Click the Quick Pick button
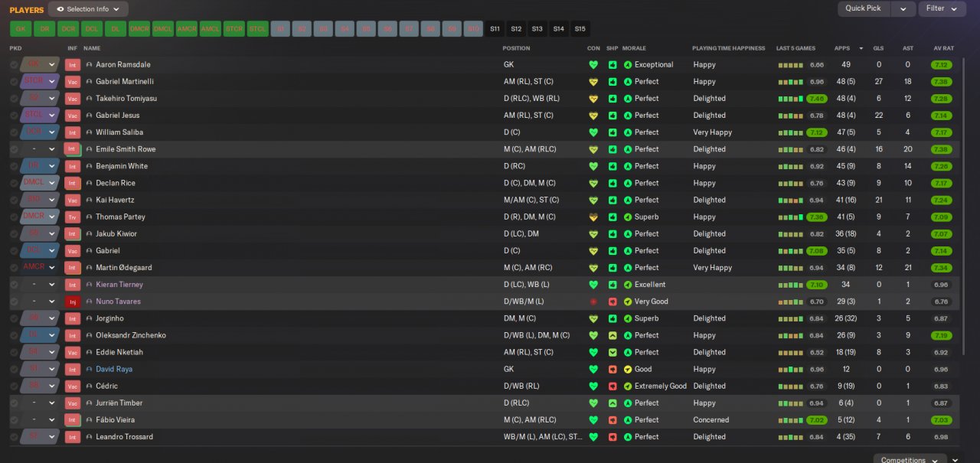Screen dimensions: 980x463 point(864,8)
